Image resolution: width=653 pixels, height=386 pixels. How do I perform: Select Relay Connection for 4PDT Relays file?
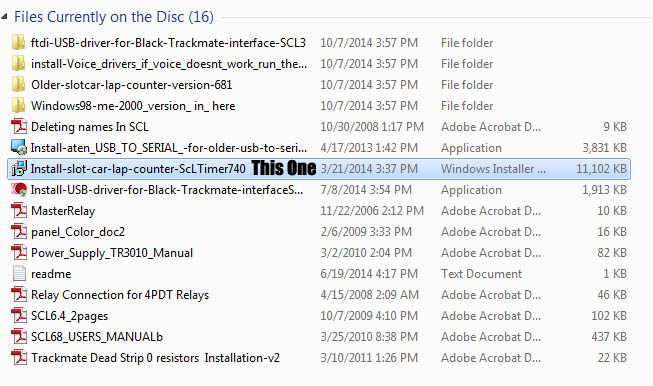coord(120,295)
